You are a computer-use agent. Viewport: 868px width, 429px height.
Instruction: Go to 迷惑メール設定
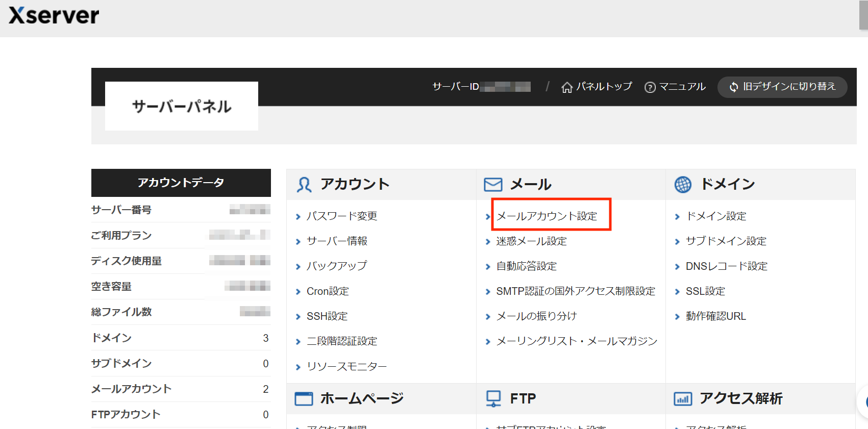pos(531,241)
